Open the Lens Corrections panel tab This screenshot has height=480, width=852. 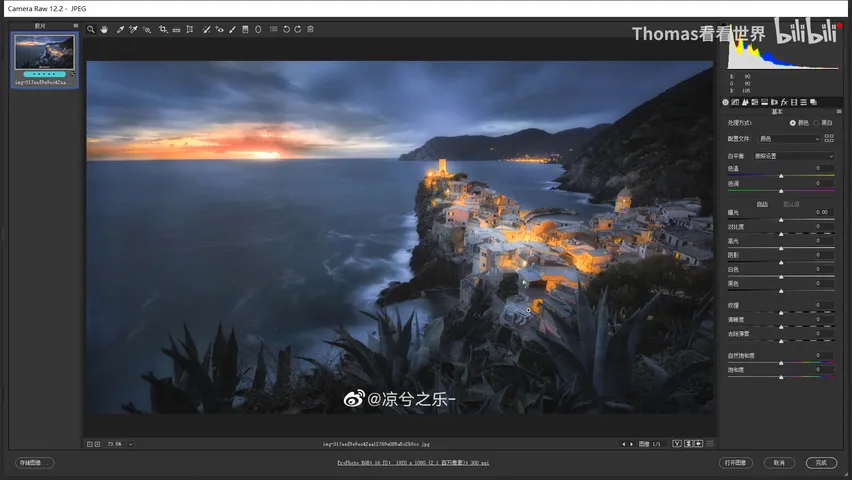pyautogui.click(x=774, y=102)
